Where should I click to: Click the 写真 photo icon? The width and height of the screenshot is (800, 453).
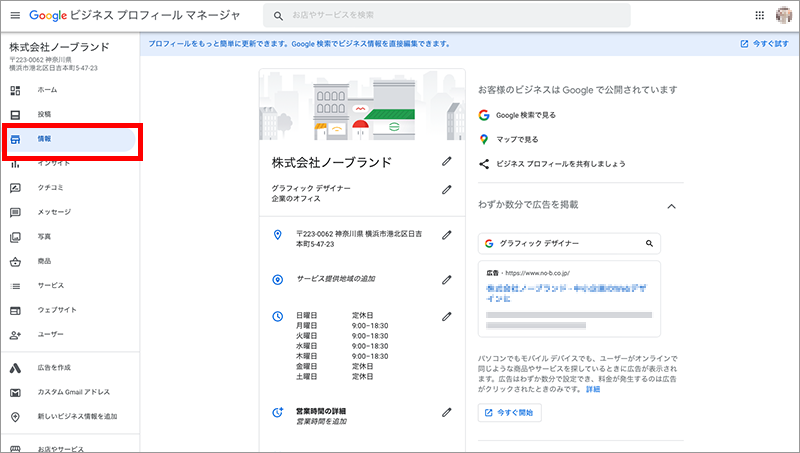(15, 237)
